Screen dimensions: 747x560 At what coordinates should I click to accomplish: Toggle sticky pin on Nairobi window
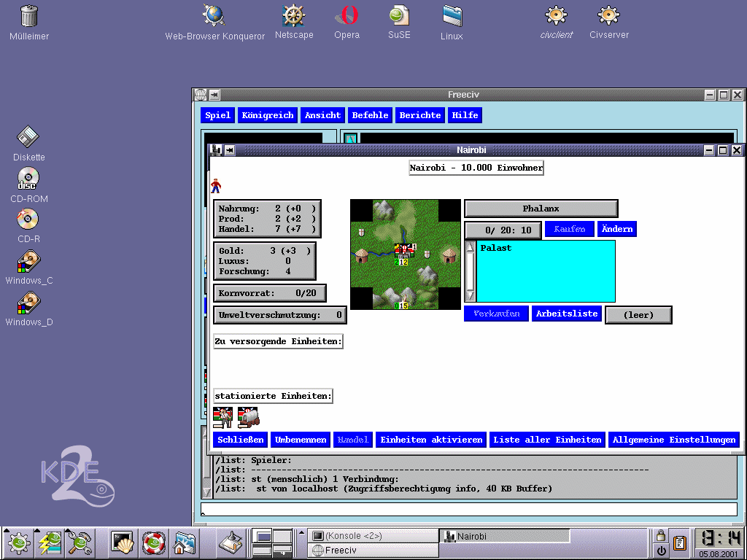(230, 150)
